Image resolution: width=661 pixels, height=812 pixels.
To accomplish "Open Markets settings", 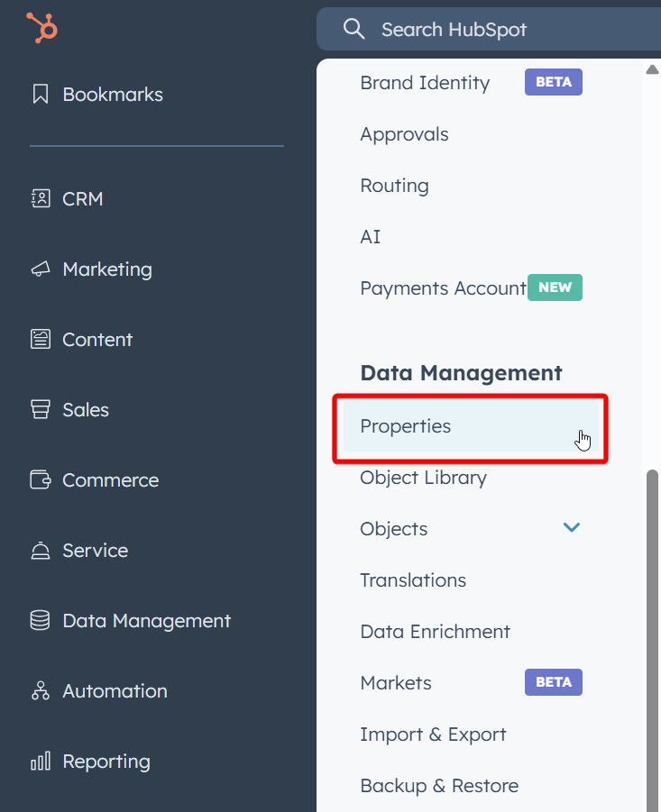I will click(396, 682).
